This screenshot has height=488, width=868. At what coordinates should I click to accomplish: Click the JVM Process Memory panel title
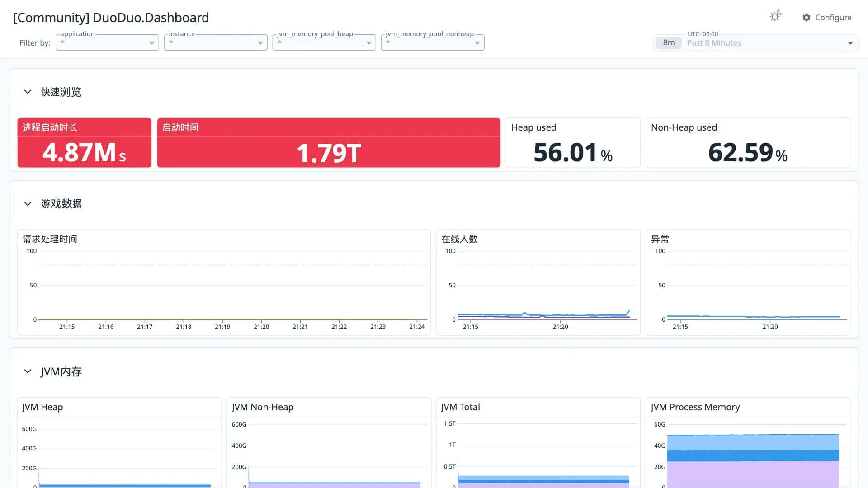(695, 407)
